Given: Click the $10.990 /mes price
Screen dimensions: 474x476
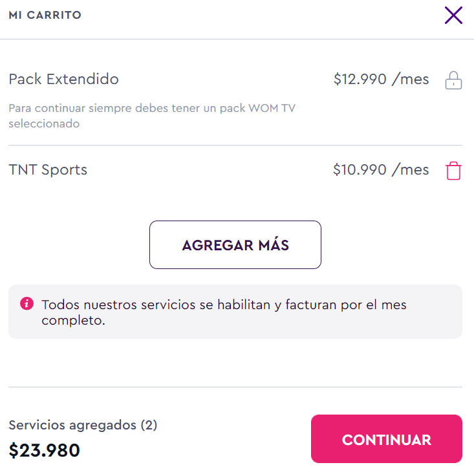Looking at the screenshot, I should (x=381, y=170).
